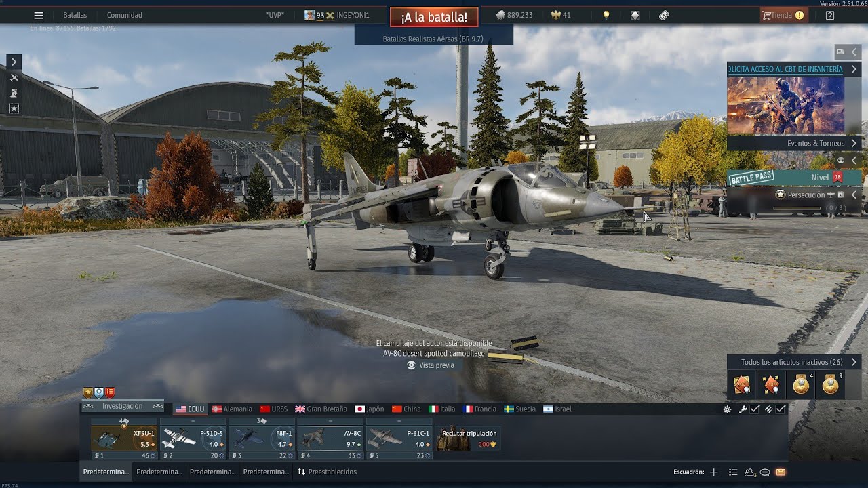Image resolution: width=868 pixels, height=488 pixels.
Task: Toggle auto-repair checkbox beside wrench
Action: coord(755,409)
